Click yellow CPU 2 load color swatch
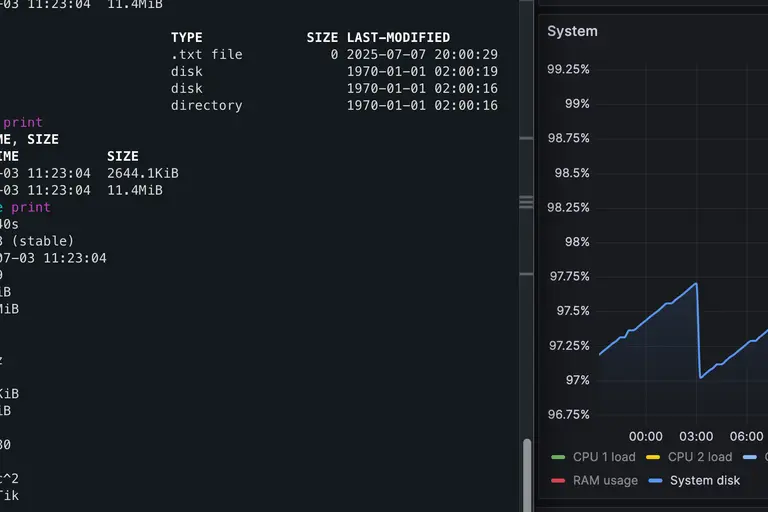 coord(653,457)
